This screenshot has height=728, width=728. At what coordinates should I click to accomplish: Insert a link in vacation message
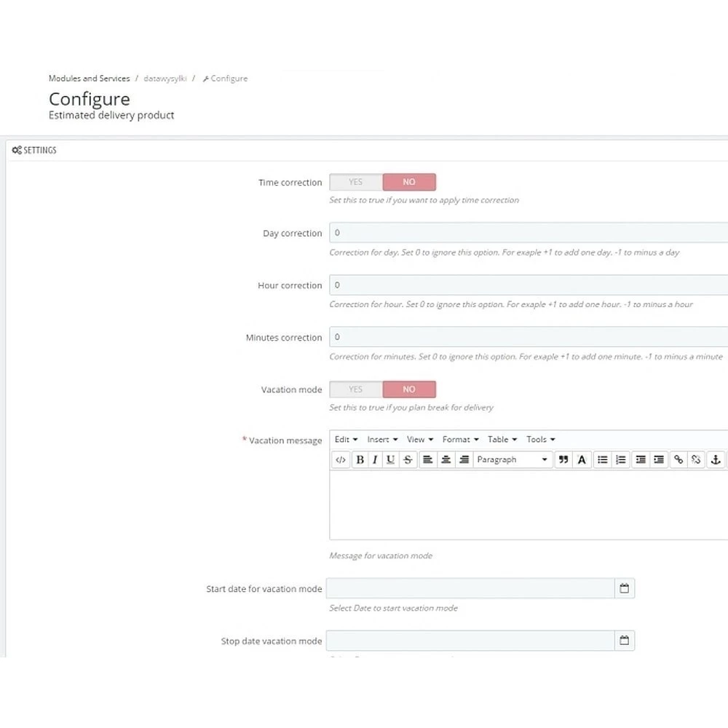point(678,459)
